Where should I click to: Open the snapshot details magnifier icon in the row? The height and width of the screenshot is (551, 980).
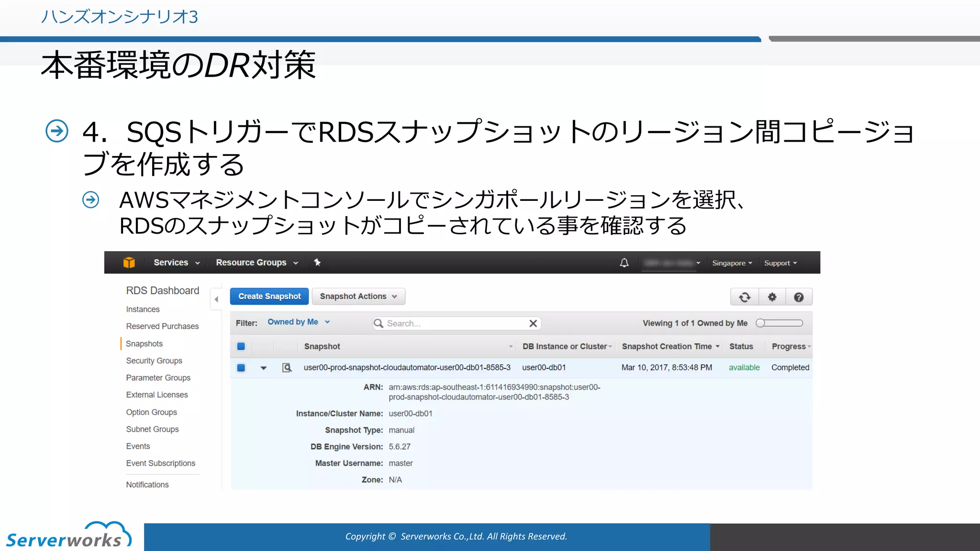(287, 367)
